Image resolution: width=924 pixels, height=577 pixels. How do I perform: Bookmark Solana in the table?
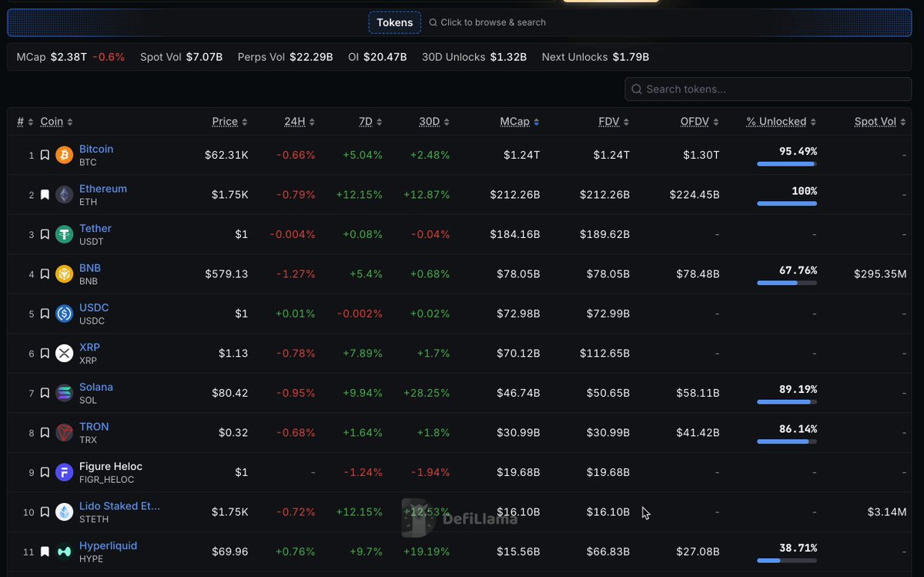tap(45, 393)
